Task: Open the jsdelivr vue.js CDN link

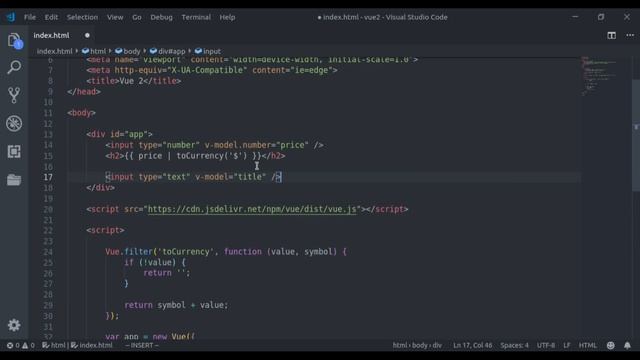Action: (x=252, y=209)
